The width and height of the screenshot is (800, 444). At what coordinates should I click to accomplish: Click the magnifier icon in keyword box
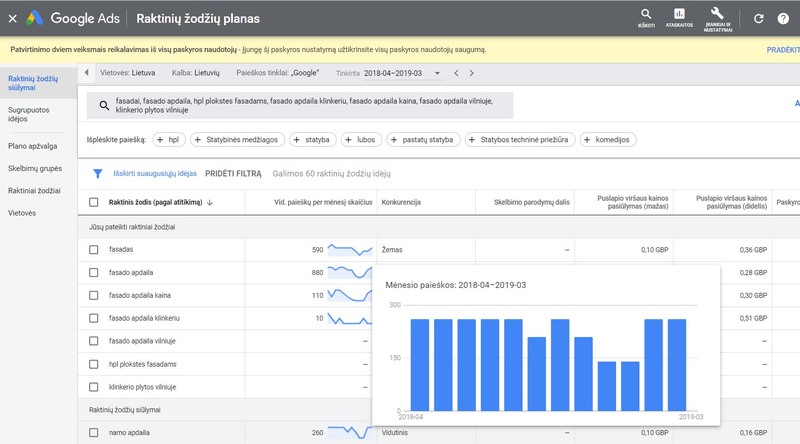click(104, 106)
